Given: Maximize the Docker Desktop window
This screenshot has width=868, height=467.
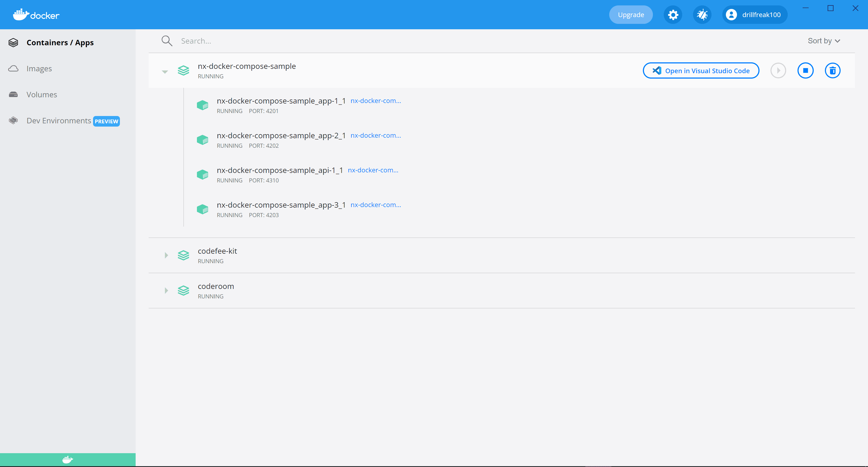Looking at the screenshot, I should pyautogui.click(x=831, y=8).
